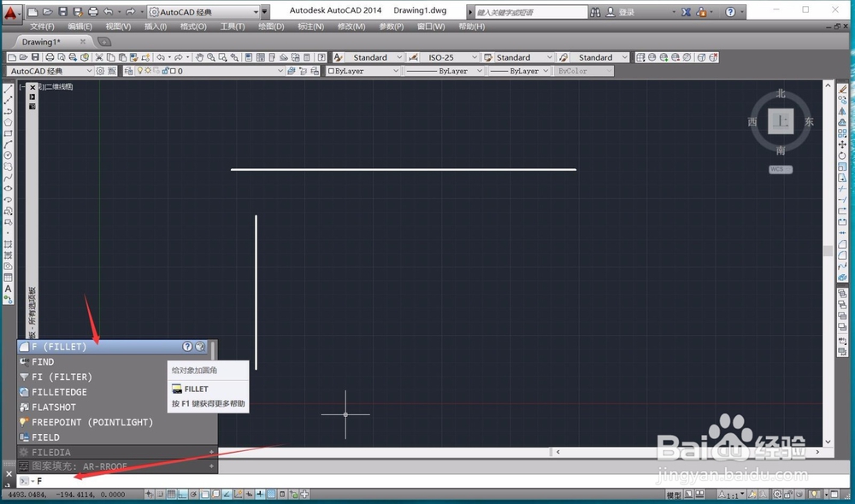Select the Rotate tool in the modify toolbar

(842, 155)
